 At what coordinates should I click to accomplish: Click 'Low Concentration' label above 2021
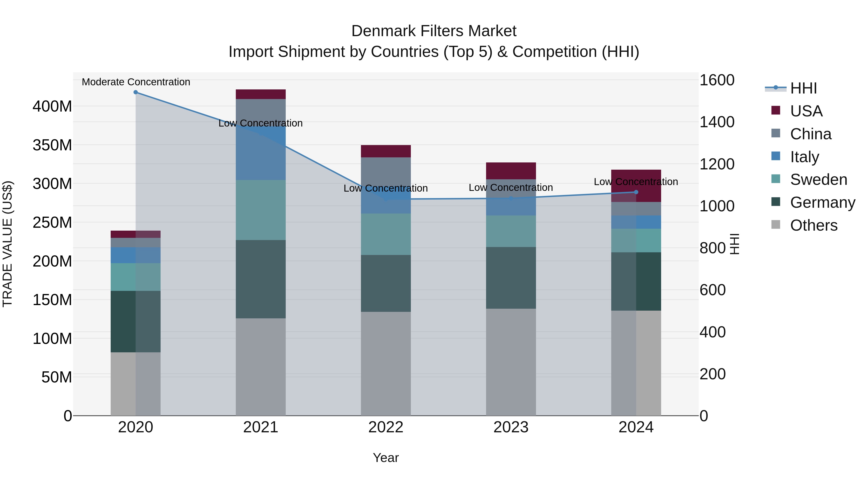click(x=260, y=123)
